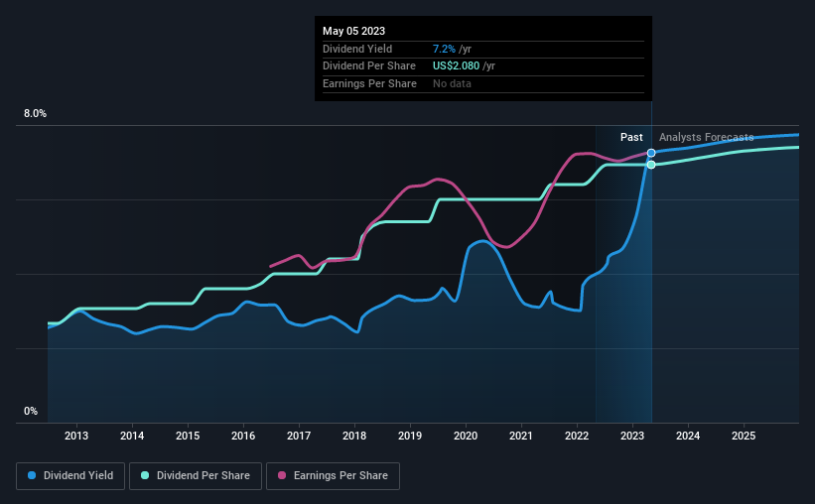Click the 'Past' region label
815x504 pixels.
click(631, 137)
